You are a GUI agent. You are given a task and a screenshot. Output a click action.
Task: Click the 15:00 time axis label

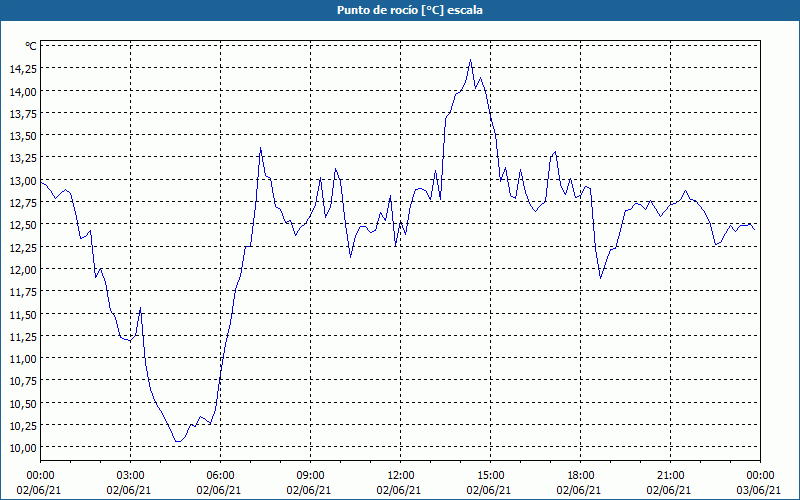pyautogui.click(x=490, y=476)
